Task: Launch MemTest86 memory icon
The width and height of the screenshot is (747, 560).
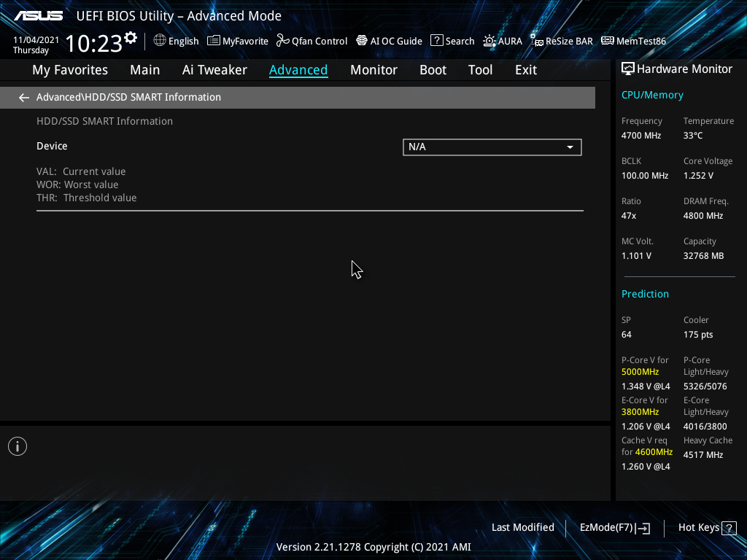Action: [x=608, y=41]
